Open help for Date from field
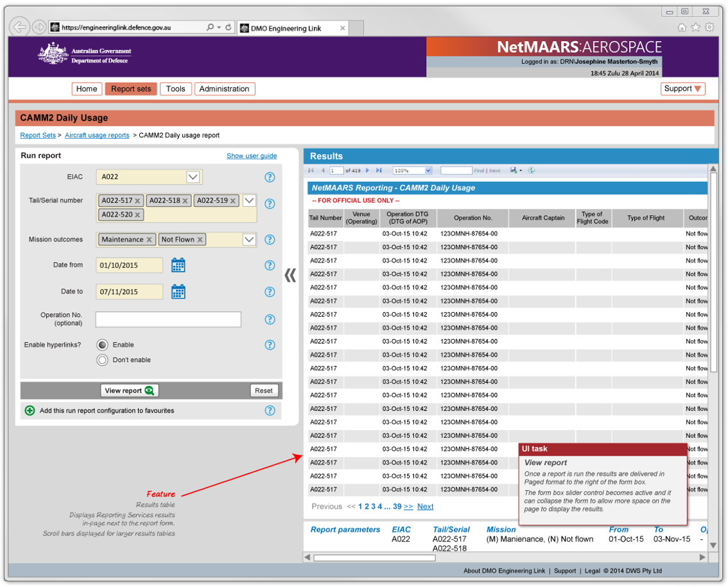Image resolution: width=728 pixels, height=587 pixels. 270,265
